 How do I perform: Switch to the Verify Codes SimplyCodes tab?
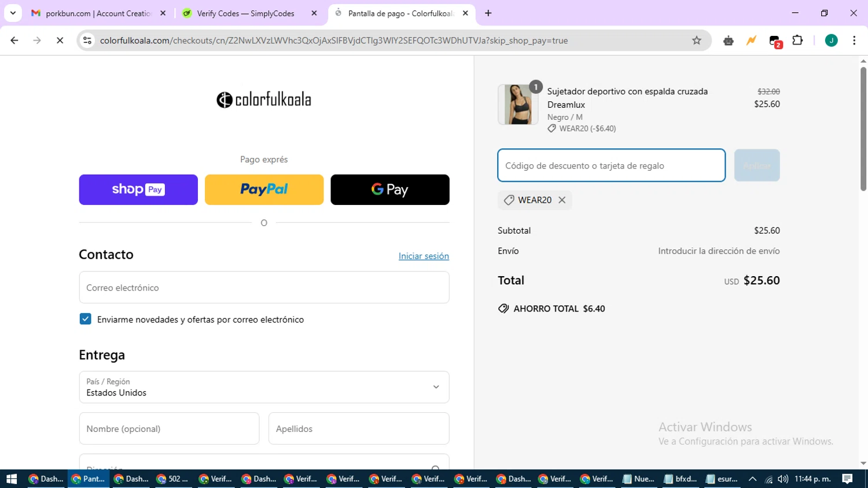(x=245, y=13)
